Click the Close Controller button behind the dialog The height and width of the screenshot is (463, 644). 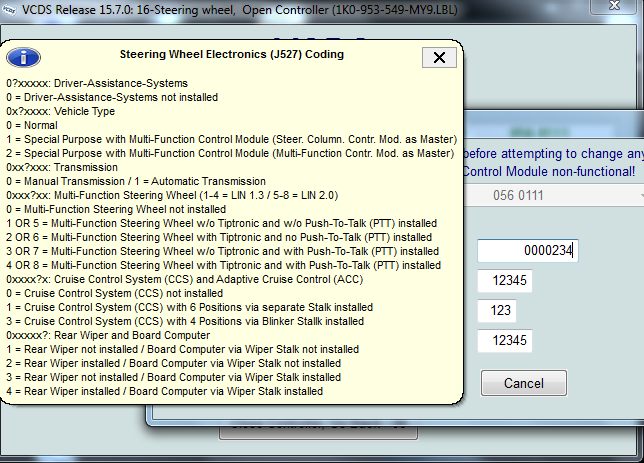(318, 431)
